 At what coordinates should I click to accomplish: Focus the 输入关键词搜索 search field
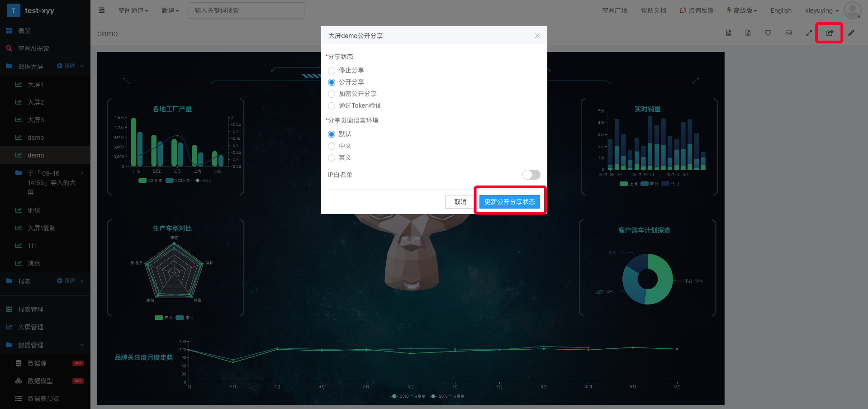(x=247, y=10)
